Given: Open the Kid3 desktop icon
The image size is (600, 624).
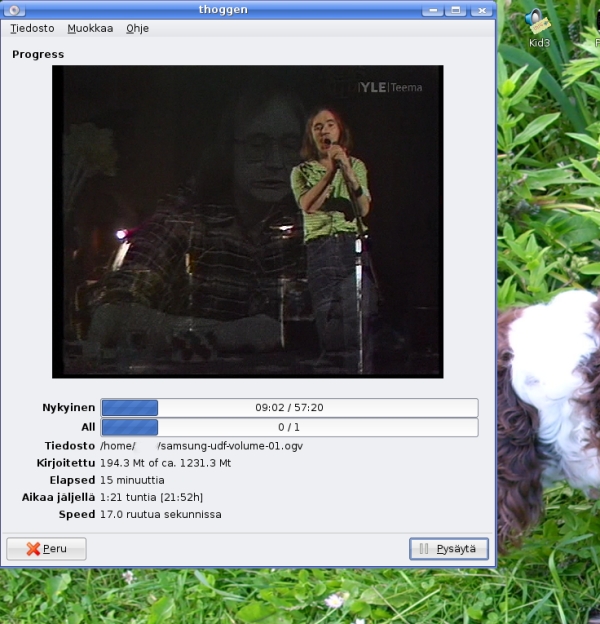Looking at the screenshot, I should 539,29.
